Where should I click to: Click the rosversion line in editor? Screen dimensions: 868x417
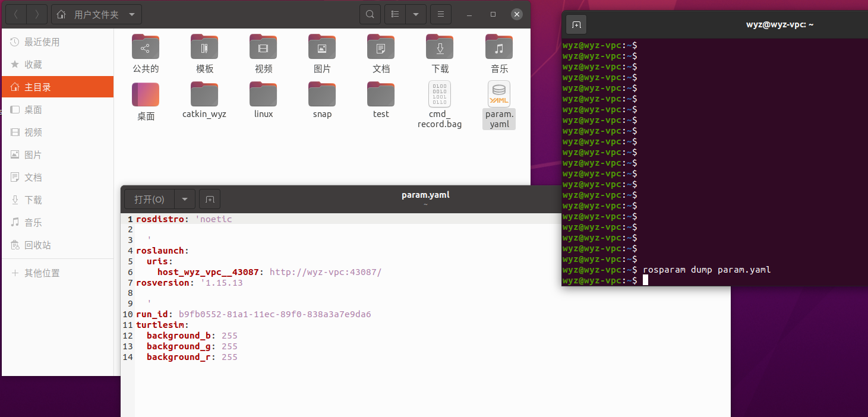pos(190,283)
